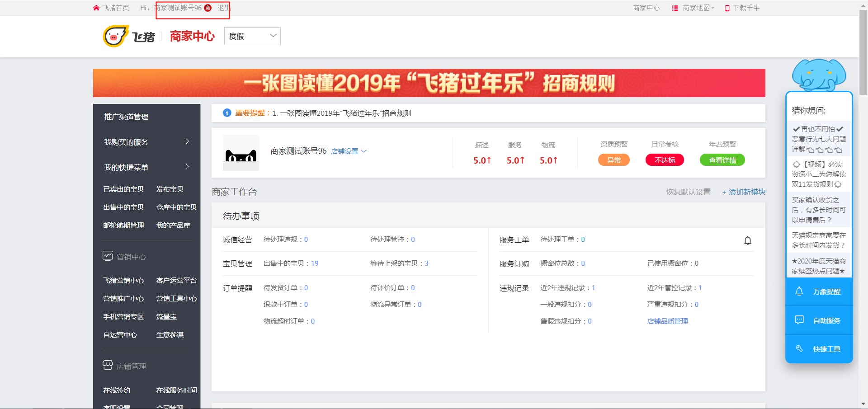Image resolution: width=868 pixels, height=409 pixels.
Task: Click the blue info icon beside 重要提醒
Action: pos(227,113)
